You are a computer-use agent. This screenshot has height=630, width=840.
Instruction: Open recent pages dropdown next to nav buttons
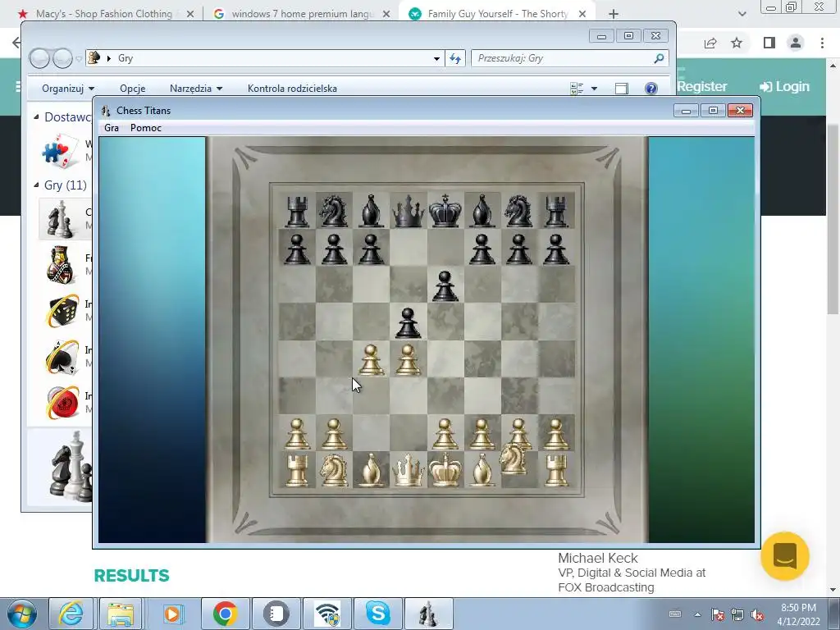(79, 58)
